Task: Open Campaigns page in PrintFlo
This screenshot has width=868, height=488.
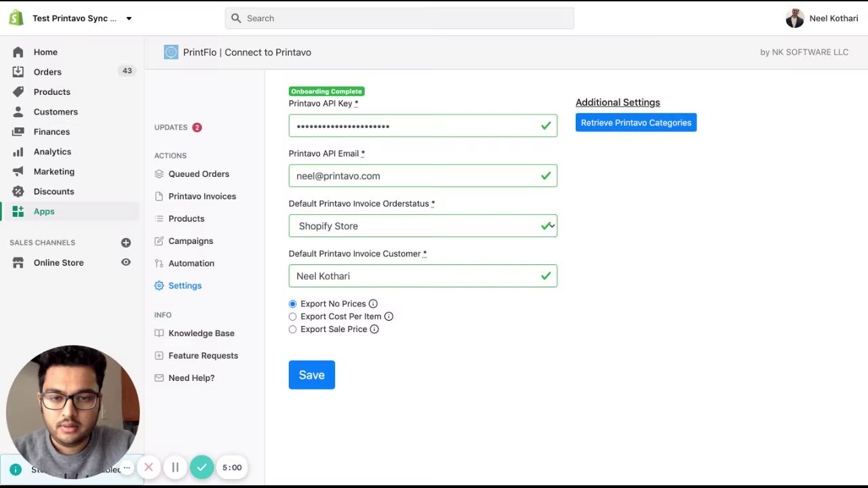Action: tap(191, 241)
